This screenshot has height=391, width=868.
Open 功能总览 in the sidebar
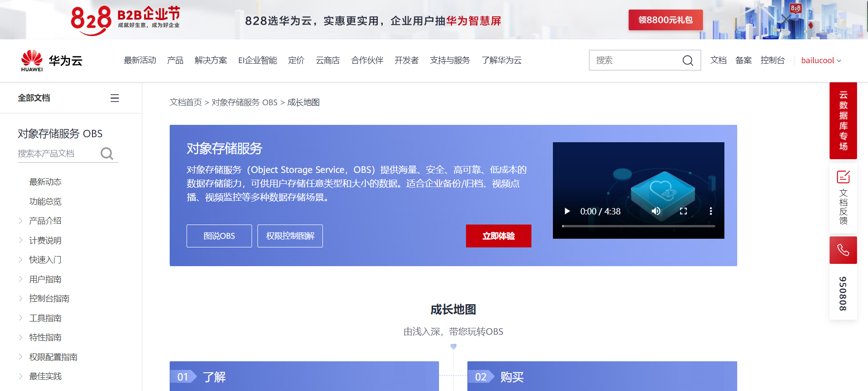tap(45, 202)
